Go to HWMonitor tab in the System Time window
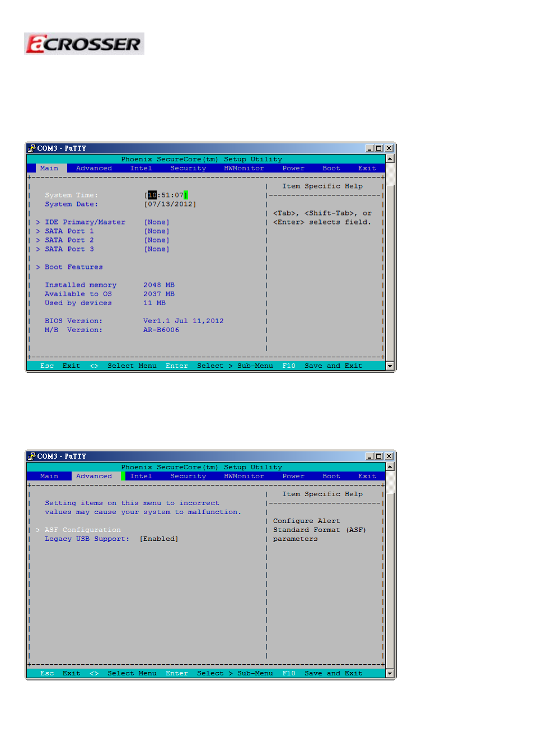The height and width of the screenshot is (756, 534). click(x=244, y=168)
